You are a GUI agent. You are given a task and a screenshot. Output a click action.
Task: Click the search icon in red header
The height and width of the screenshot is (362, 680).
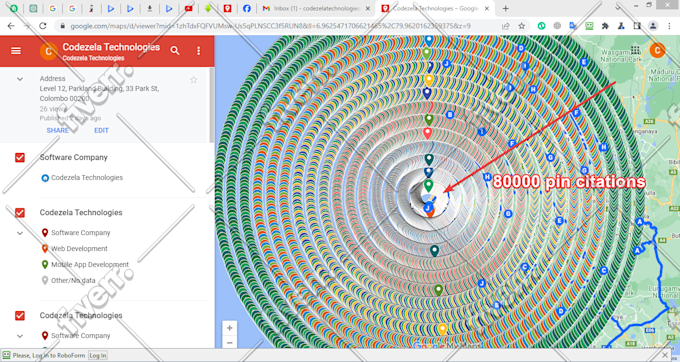click(175, 51)
